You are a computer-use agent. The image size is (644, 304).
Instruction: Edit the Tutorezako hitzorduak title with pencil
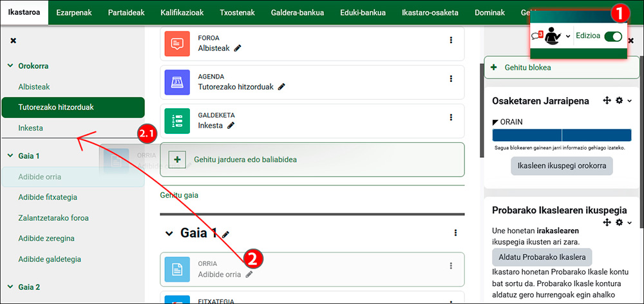click(281, 87)
